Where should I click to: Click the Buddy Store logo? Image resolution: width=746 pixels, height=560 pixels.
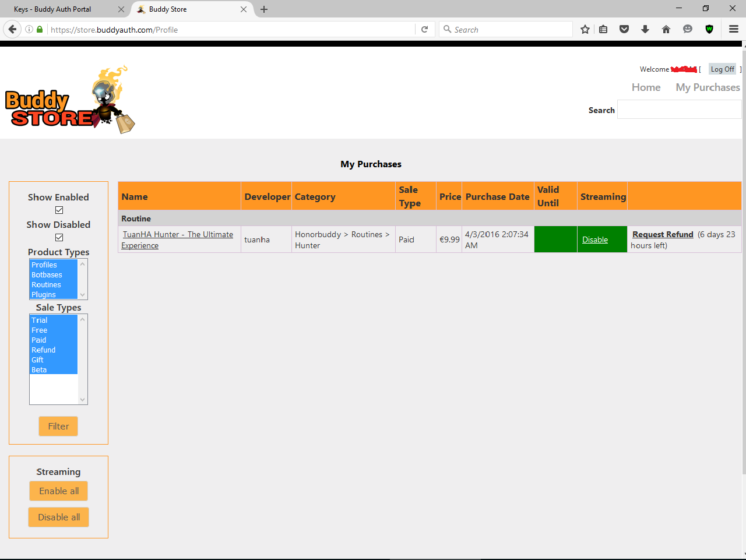(x=70, y=100)
